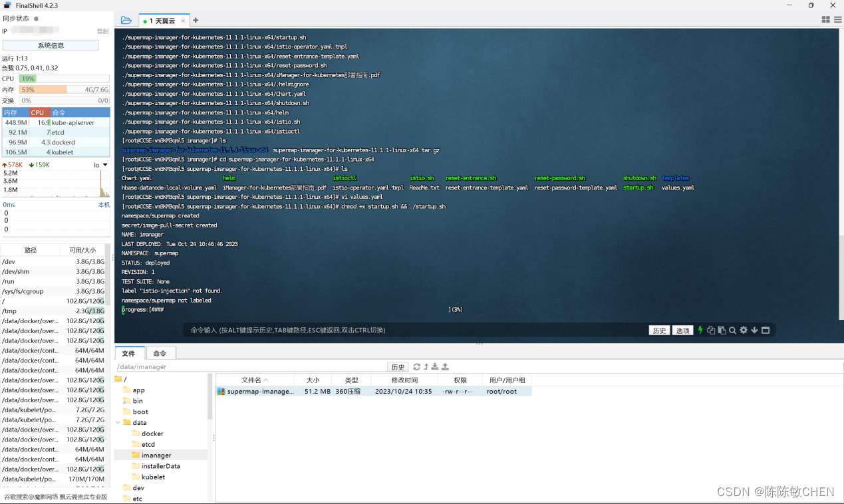Click the copy icon in terminal toolbar

coord(711,330)
